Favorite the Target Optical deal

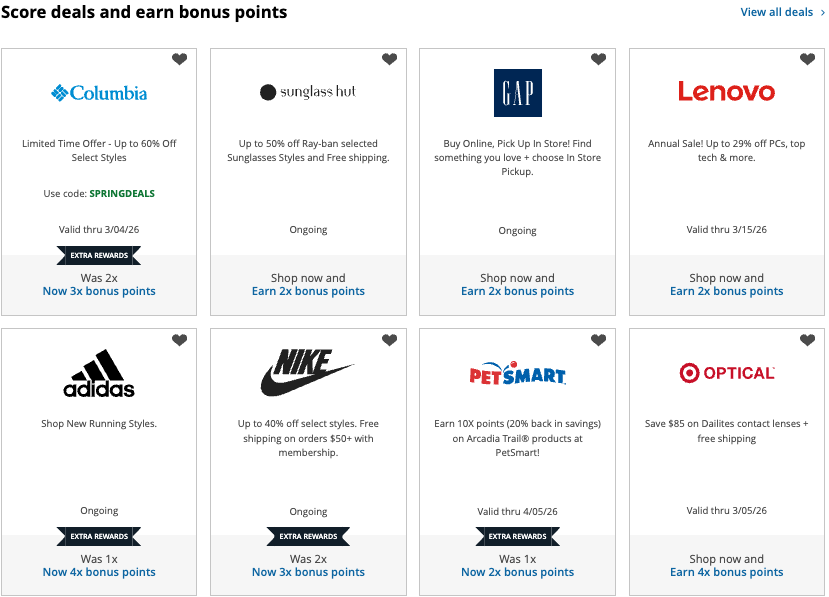(x=807, y=341)
